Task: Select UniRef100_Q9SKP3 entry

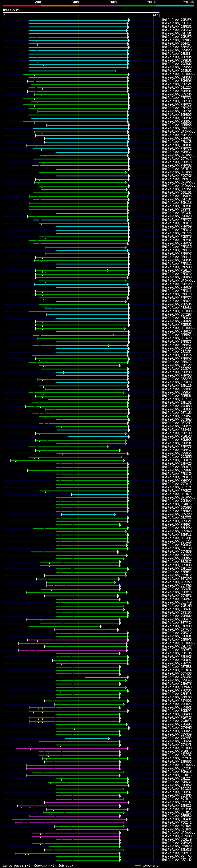Action: (x=177, y=50)
